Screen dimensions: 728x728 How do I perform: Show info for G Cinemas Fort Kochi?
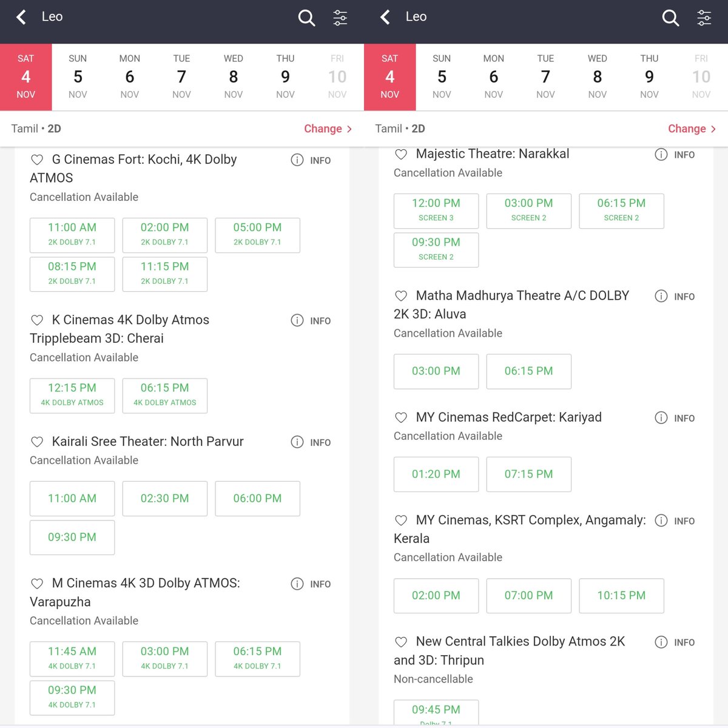point(311,160)
